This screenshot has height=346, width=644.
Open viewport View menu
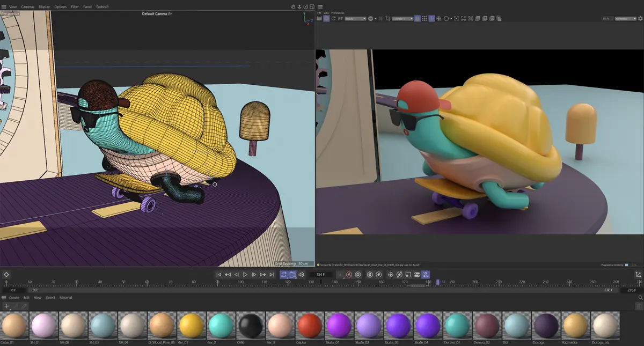[13, 7]
